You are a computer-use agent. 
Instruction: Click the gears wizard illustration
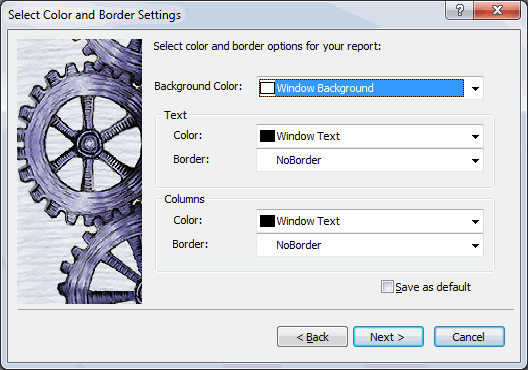79,171
